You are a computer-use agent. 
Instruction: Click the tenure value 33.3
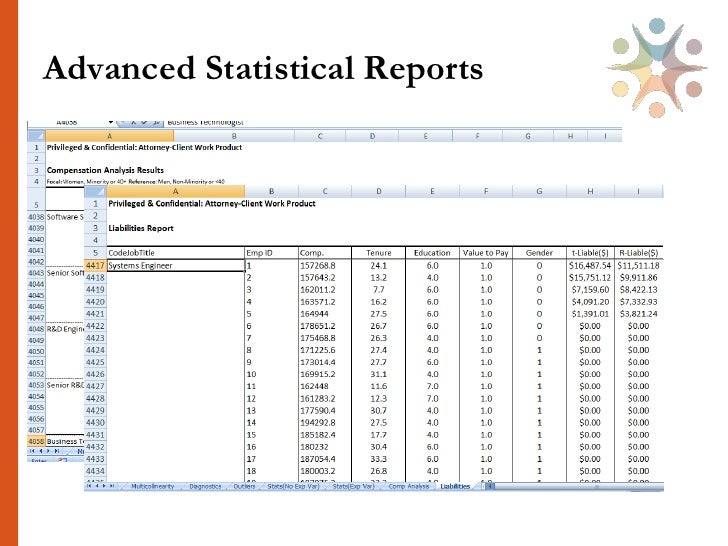coord(378,459)
